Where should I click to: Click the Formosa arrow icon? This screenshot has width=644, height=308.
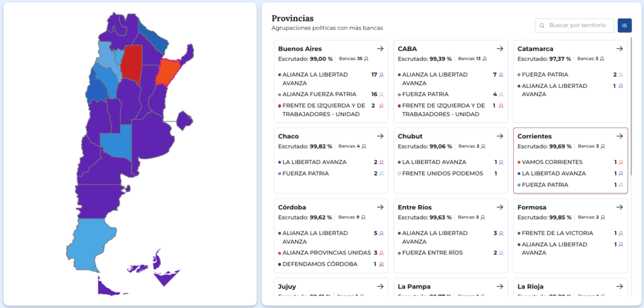pos(619,207)
